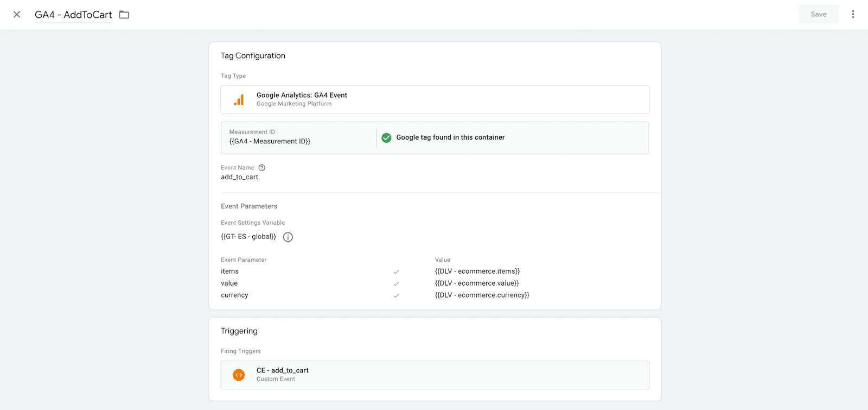Screen dimensions: 868x410
Task: Click the value event parameter name
Action: pyautogui.click(x=229, y=283)
